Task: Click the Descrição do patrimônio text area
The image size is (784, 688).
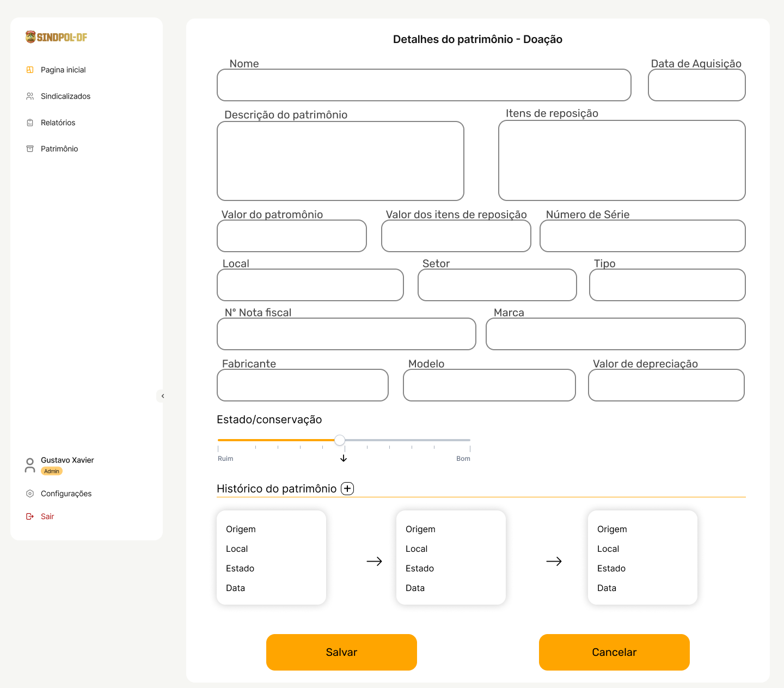Action: click(x=340, y=161)
